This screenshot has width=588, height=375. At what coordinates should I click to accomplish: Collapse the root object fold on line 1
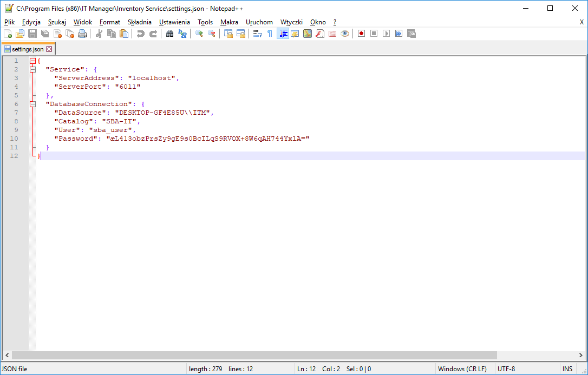32,61
